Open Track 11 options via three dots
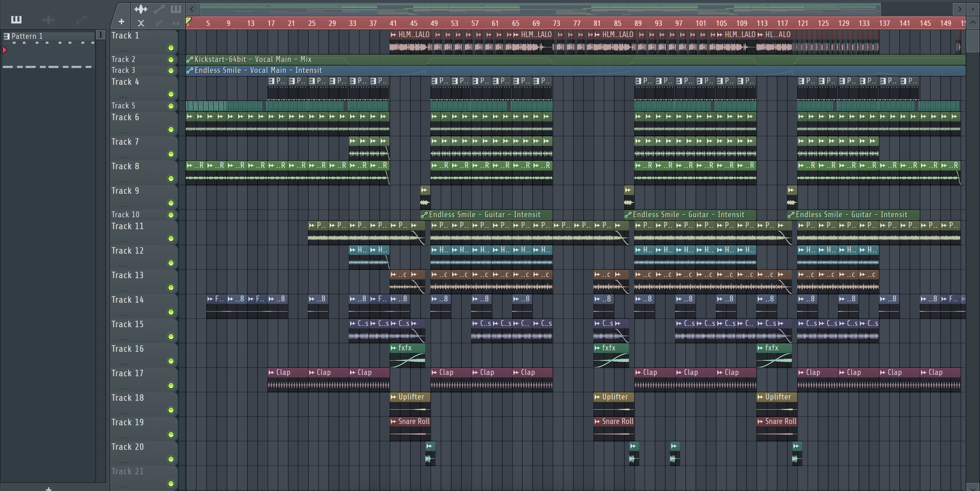 pyautogui.click(x=122, y=241)
